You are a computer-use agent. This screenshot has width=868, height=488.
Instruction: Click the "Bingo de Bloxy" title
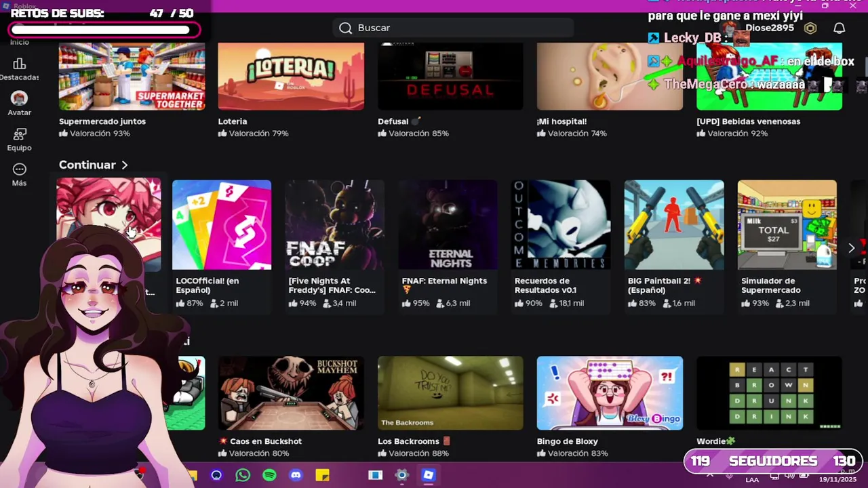[568, 441]
